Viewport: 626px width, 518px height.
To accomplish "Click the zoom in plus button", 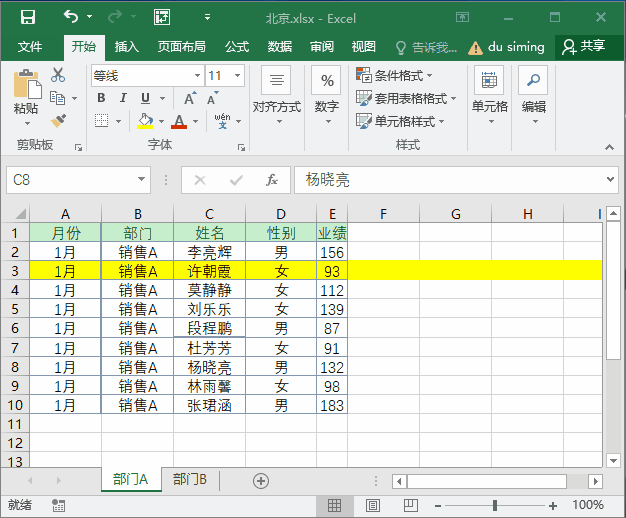I will (x=553, y=506).
